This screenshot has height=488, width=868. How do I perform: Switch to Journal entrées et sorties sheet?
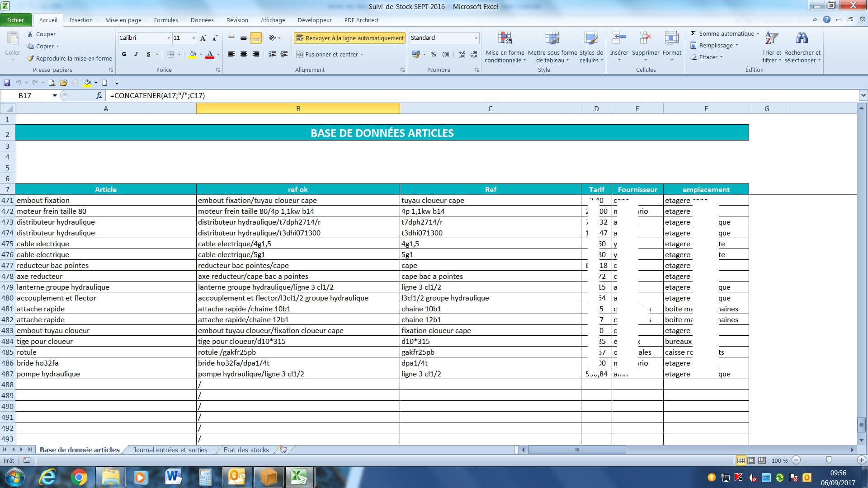click(170, 450)
